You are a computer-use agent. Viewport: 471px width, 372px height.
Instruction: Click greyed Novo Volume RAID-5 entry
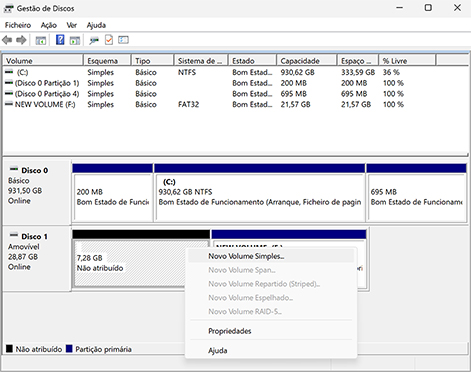[271, 312]
